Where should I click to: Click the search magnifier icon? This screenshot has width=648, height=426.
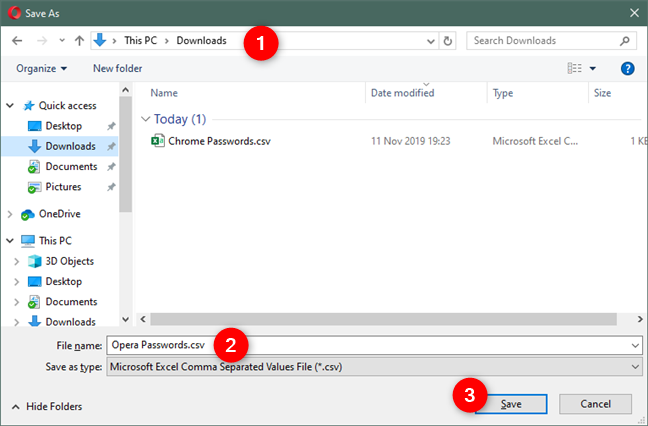625,41
